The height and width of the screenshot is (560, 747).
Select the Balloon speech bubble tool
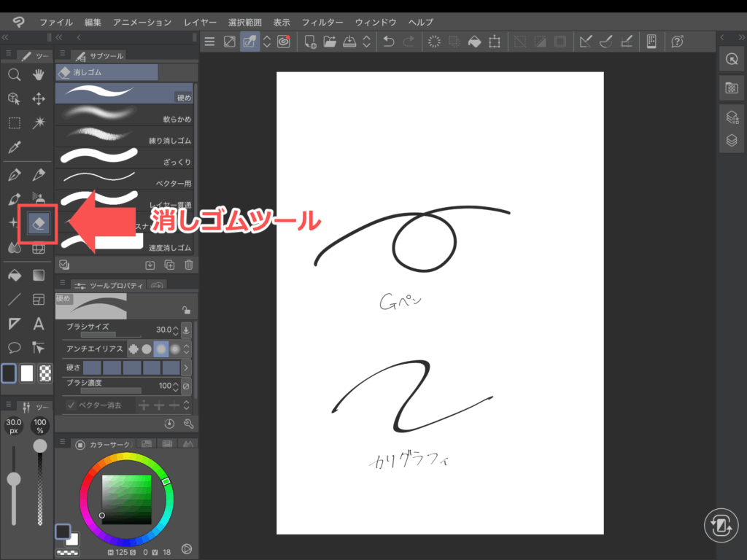coord(14,348)
